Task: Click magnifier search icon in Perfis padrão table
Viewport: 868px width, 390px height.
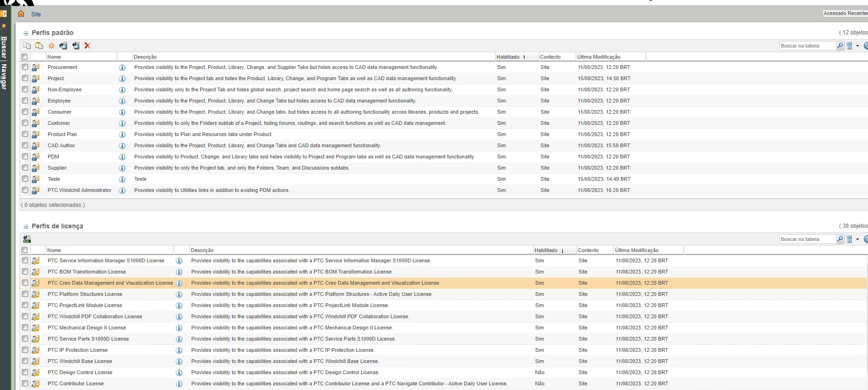Action: [x=840, y=46]
